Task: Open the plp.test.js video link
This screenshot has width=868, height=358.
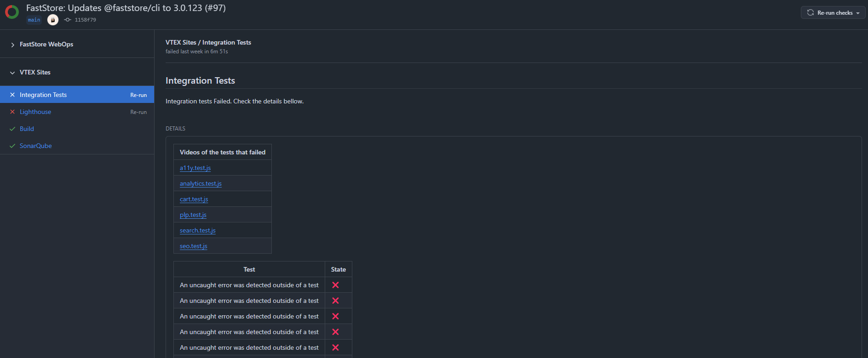Action: pyautogui.click(x=193, y=215)
